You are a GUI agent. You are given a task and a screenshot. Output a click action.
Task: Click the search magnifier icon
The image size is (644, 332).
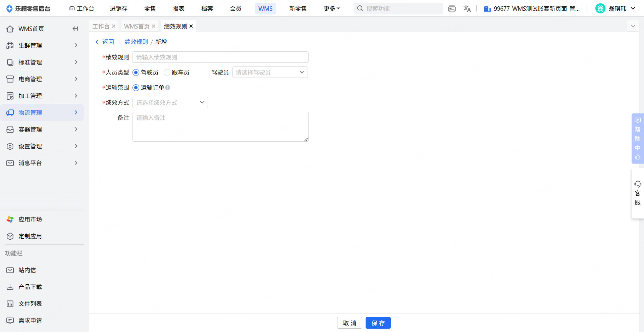tap(360, 8)
